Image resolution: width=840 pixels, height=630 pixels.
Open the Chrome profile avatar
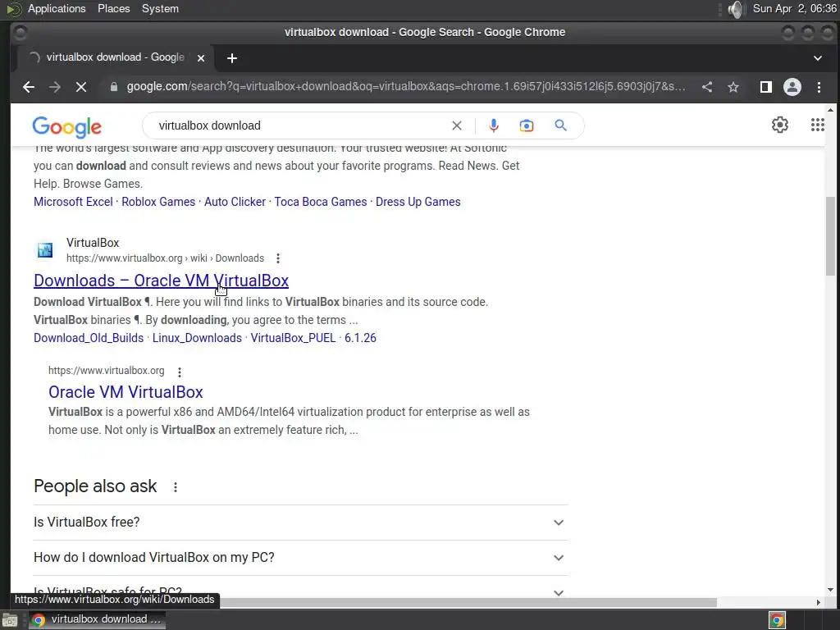pyautogui.click(x=792, y=87)
